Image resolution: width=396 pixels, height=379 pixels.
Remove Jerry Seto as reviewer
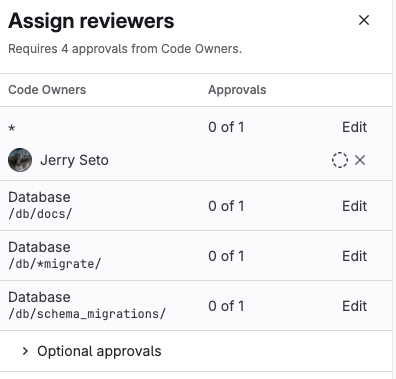pyautogui.click(x=360, y=160)
